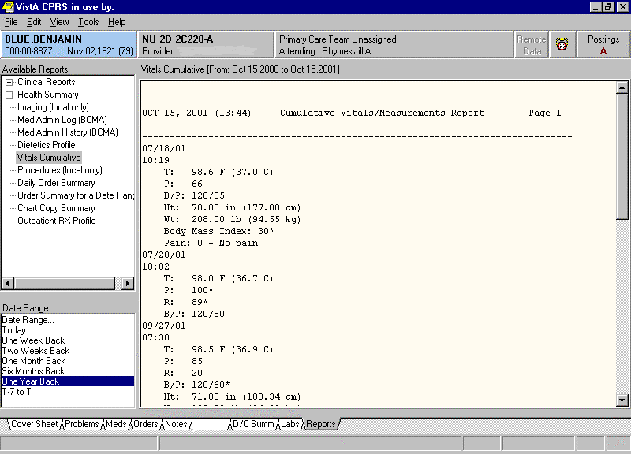Viewport: 631px width, 454px height.
Task: Switch to the D/C Summ tab
Action: click(x=253, y=424)
